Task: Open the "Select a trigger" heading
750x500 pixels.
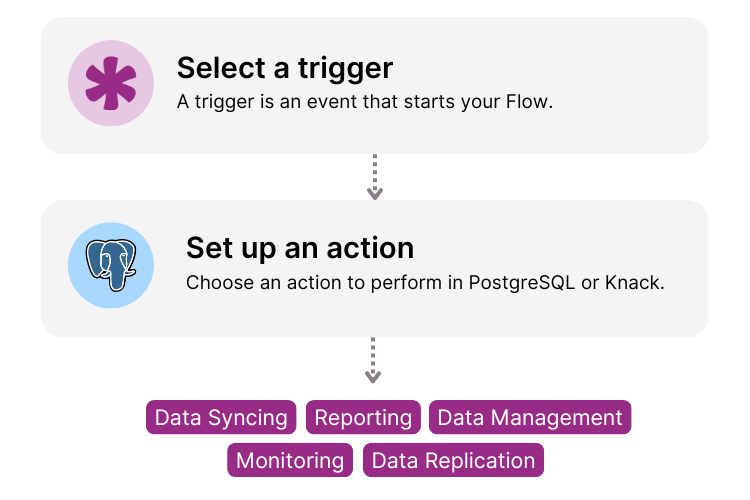Action: tap(285, 68)
